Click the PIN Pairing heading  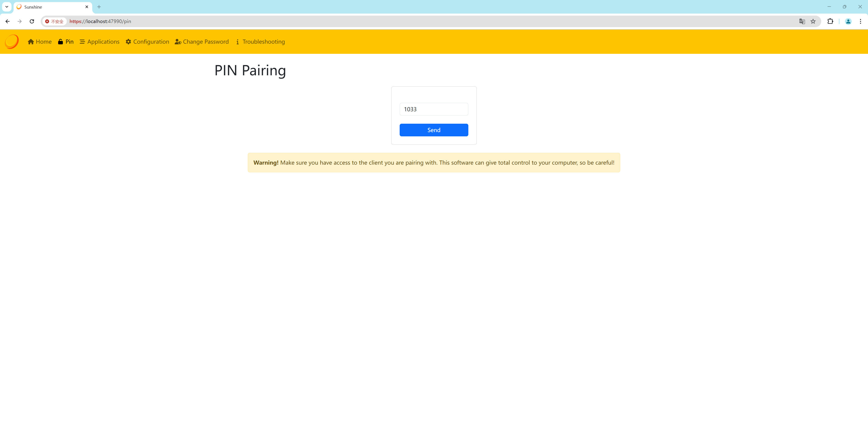click(250, 70)
